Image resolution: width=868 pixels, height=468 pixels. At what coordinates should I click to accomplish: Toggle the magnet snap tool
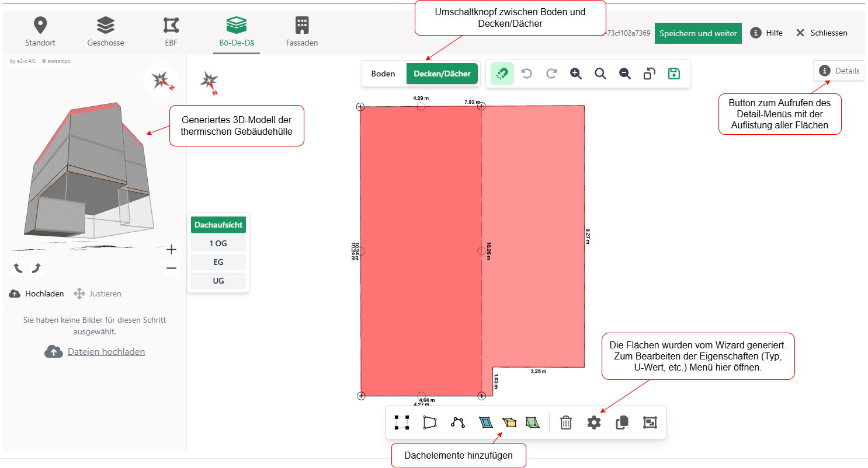point(502,74)
